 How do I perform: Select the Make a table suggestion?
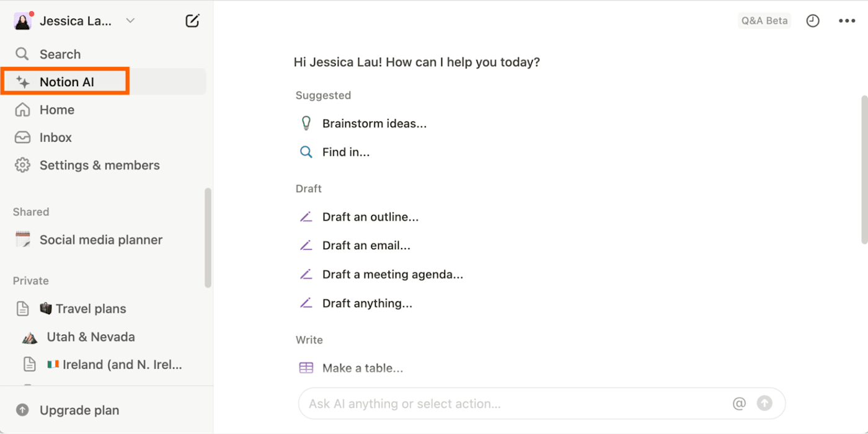362,368
